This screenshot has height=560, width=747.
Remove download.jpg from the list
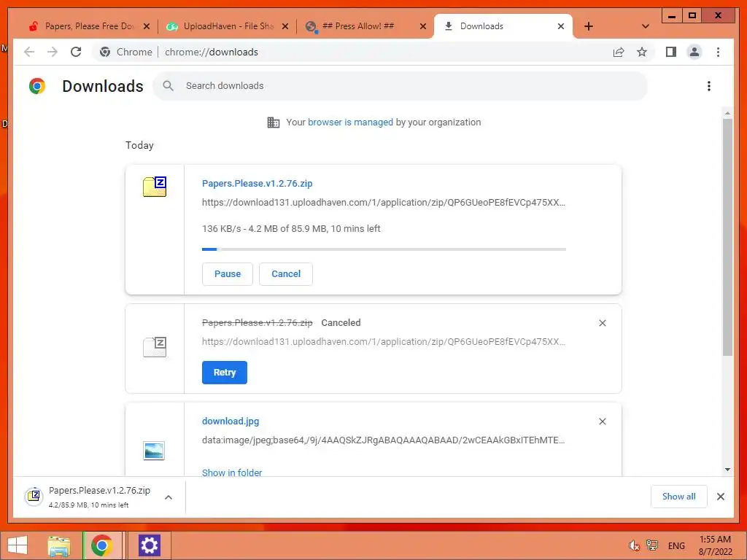pos(602,421)
